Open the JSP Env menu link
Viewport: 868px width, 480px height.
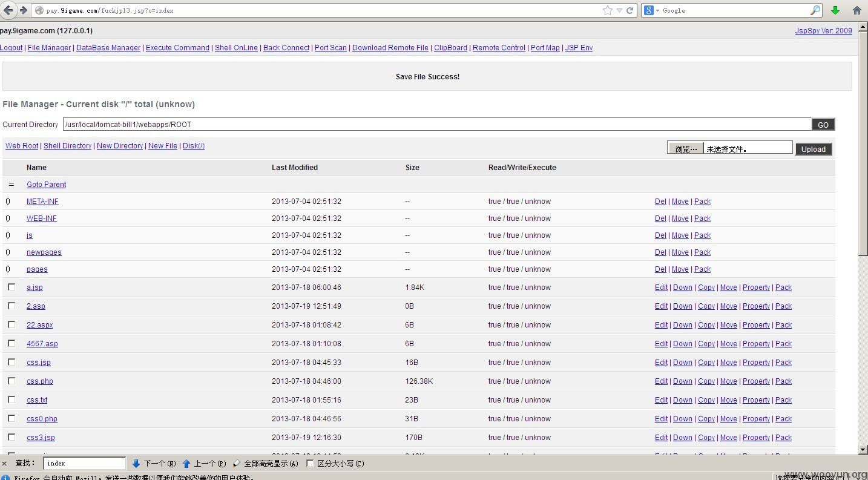pos(579,48)
